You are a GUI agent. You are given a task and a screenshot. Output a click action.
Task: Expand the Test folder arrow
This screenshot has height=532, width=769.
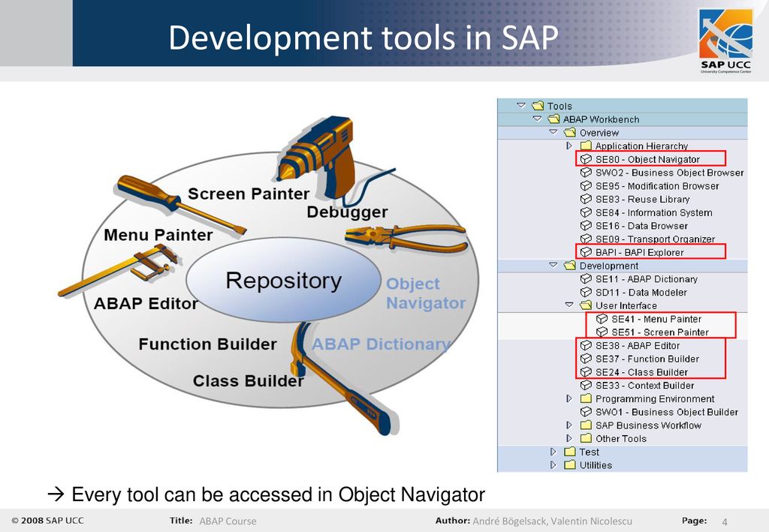click(x=553, y=452)
